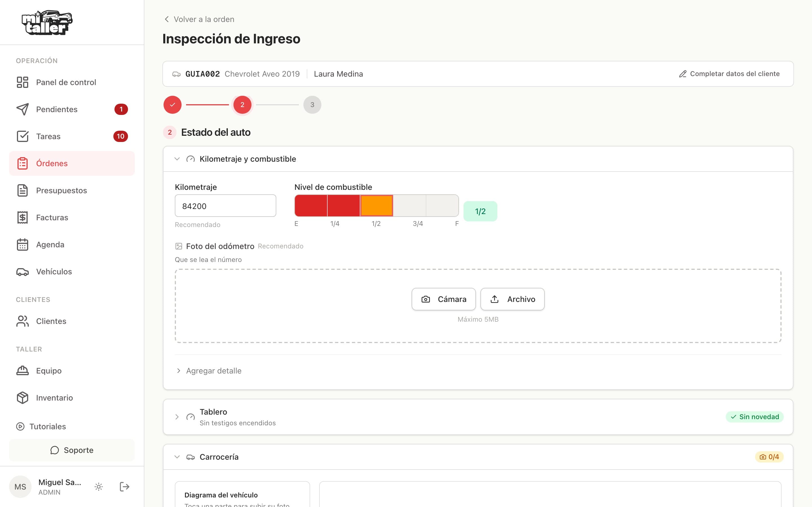Collapse the Carrocería section chevron

click(x=177, y=457)
